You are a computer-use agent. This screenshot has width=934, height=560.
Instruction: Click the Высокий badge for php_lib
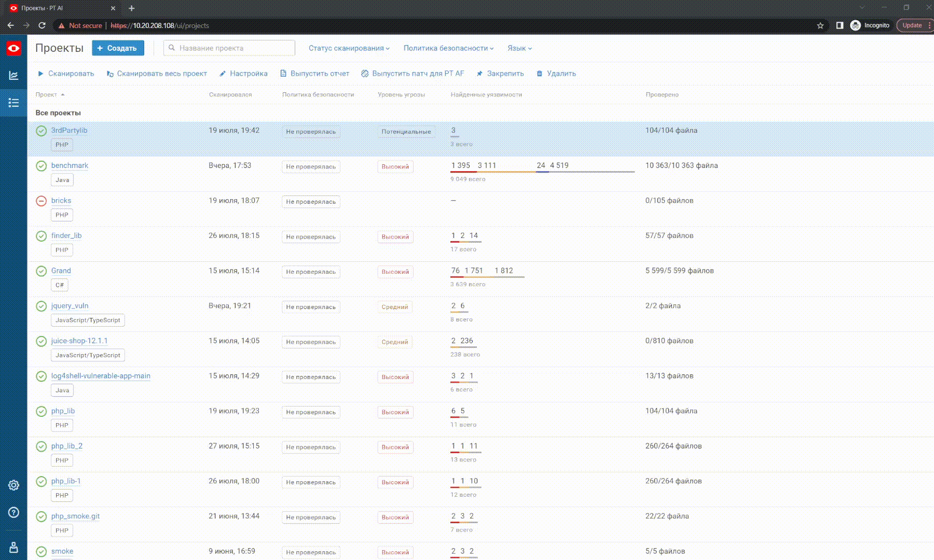[395, 412]
